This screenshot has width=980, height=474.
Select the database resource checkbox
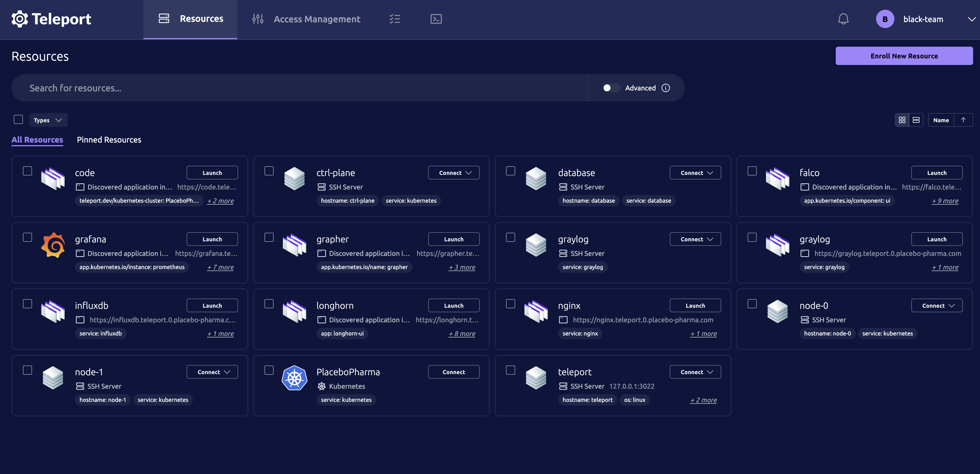pyautogui.click(x=511, y=171)
